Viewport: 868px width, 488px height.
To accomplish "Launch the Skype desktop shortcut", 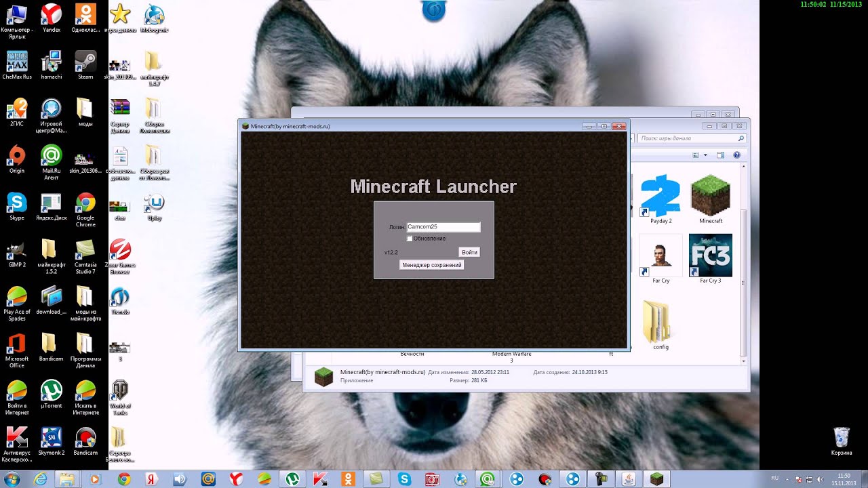I will pos(17,206).
